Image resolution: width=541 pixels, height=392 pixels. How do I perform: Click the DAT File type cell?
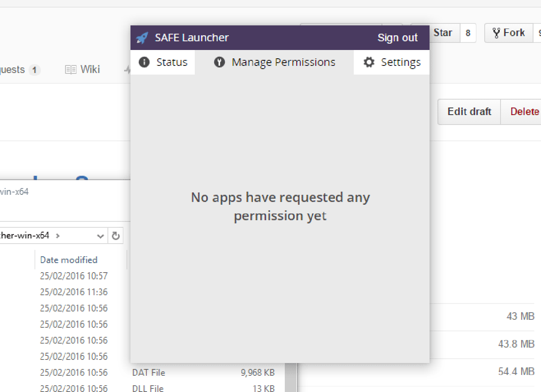click(149, 373)
